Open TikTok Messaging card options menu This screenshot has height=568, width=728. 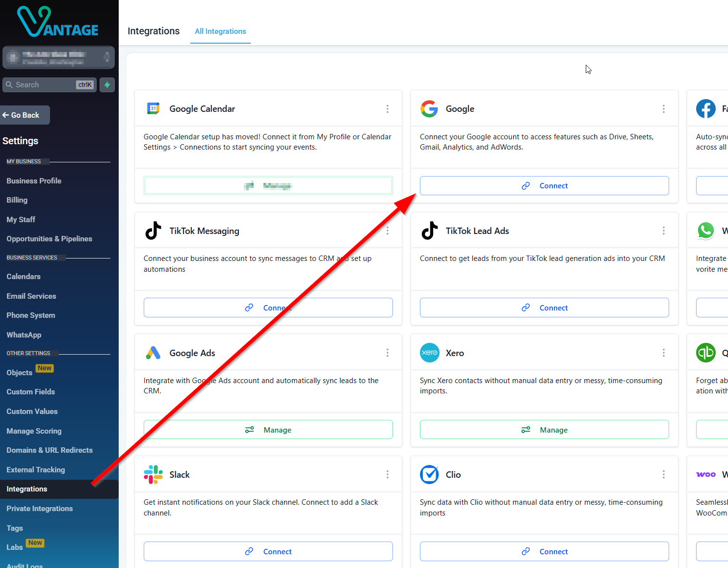click(x=388, y=231)
